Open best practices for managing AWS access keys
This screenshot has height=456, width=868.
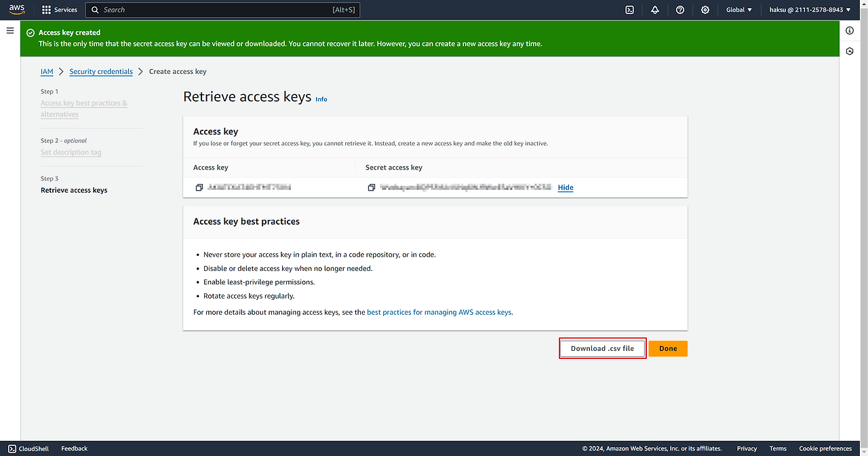[x=439, y=312]
